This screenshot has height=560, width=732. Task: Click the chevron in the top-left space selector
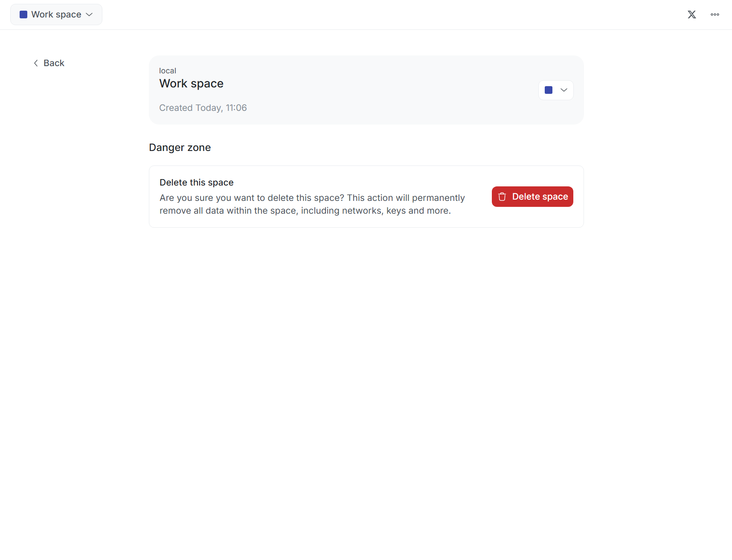click(x=89, y=15)
